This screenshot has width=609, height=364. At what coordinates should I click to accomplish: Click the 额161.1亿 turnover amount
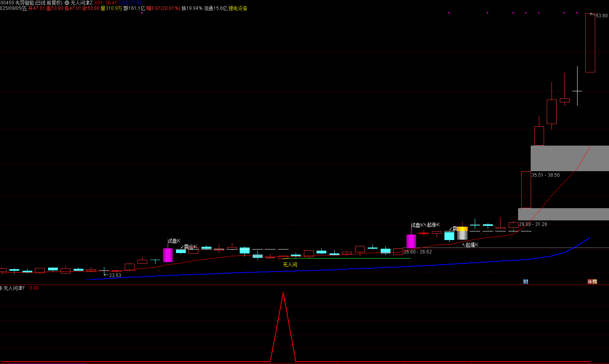[134, 8]
